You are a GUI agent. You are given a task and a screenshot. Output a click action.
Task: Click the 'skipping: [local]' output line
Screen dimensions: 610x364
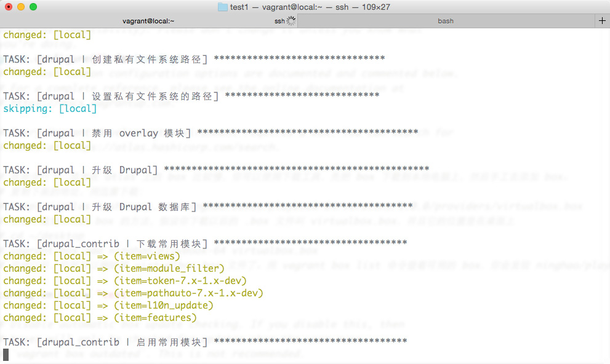pos(50,108)
